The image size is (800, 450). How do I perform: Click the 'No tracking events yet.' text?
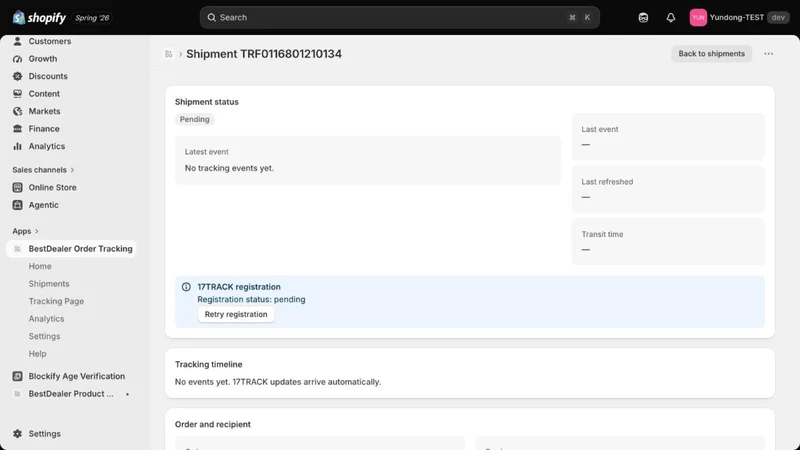229,168
